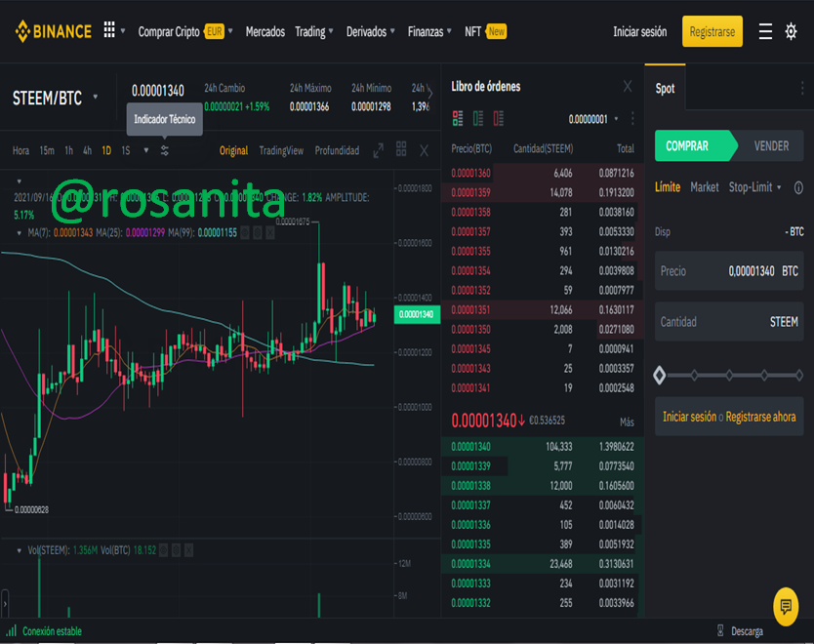This screenshot has height=644, width=814.
Task: Expand the chart to fullscreen
Action: click(379, 151)
